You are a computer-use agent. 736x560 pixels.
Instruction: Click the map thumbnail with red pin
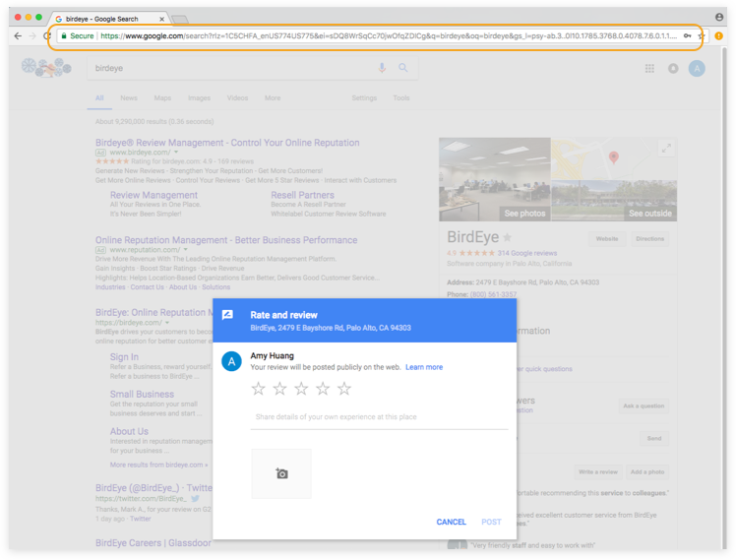pyautogui.click(x=614, y=158)
